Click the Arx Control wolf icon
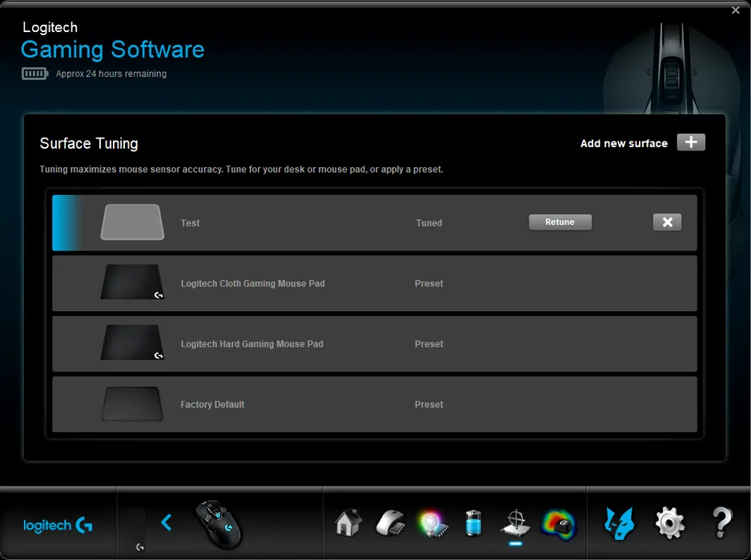This screenshot has height=560, width=751. pos(619,523)
